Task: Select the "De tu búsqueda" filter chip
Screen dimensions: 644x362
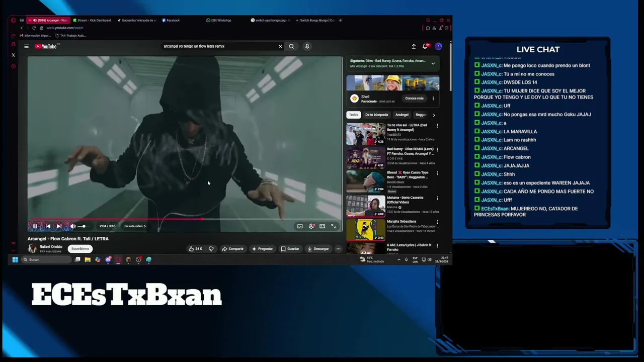Action: point(377,115)
